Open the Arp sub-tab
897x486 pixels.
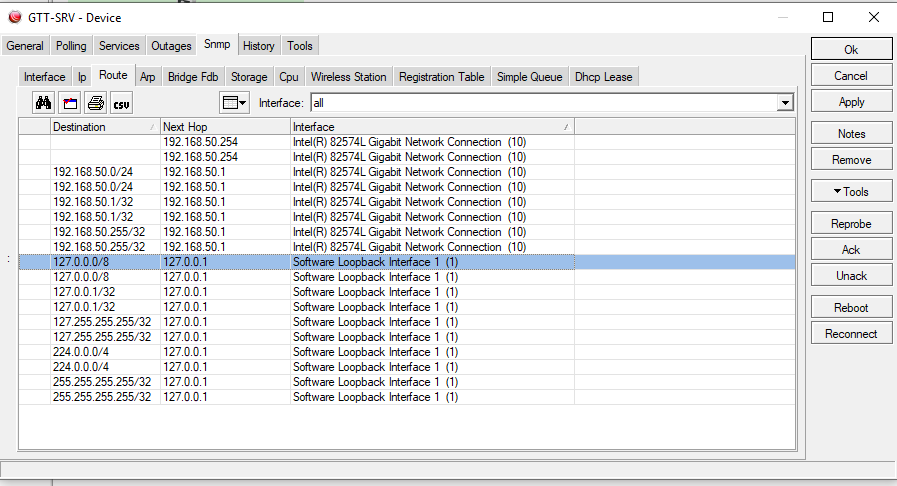[148, 77]
